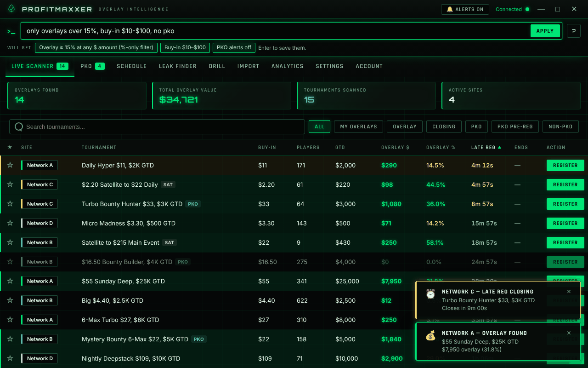Apply the Non-PKO filter chip

coord(560,126)
